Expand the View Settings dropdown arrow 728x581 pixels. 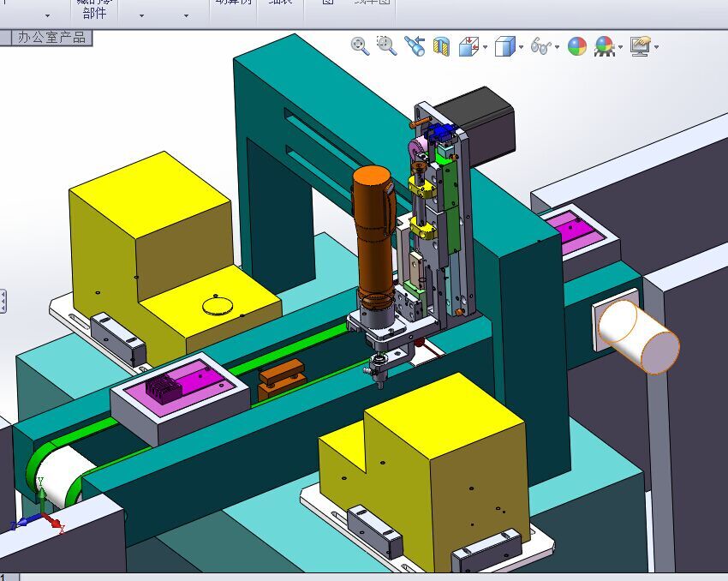coord(657,47)
